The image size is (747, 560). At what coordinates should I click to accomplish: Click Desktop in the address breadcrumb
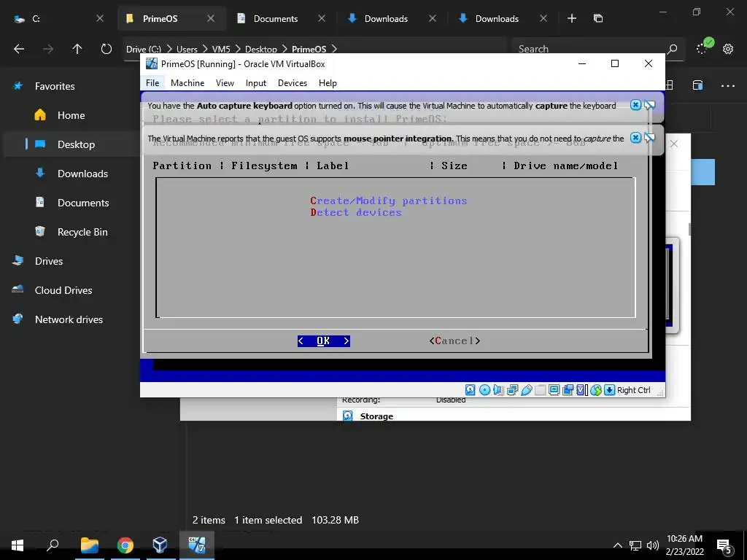(260, 49)
